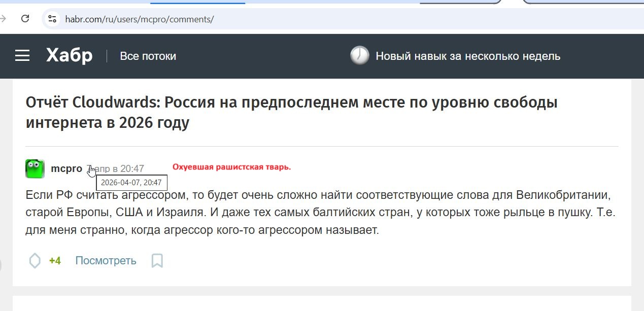
Task: Open the Все потоки selector
Action: coord(148,56)
